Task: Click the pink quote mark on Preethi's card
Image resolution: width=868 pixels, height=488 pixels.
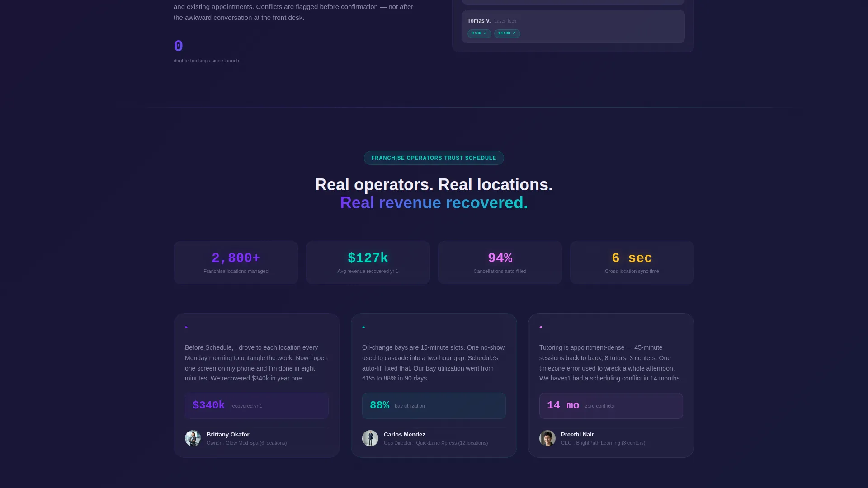Action: [541, 327]
